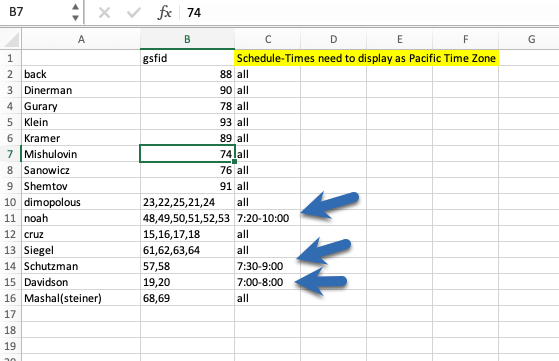The image size is (559, 361).
Task: Select row 18 header
Action: click(x=10, y=330)
